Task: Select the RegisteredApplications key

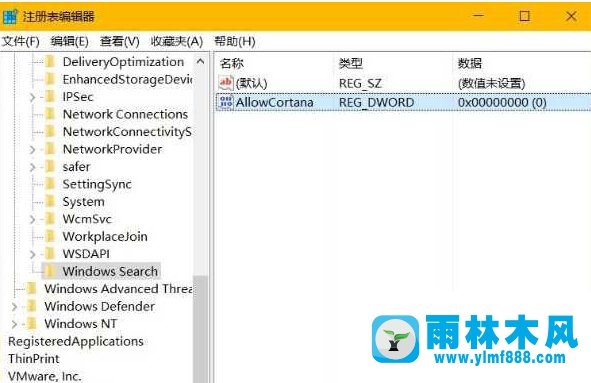Action: (76, 341)
